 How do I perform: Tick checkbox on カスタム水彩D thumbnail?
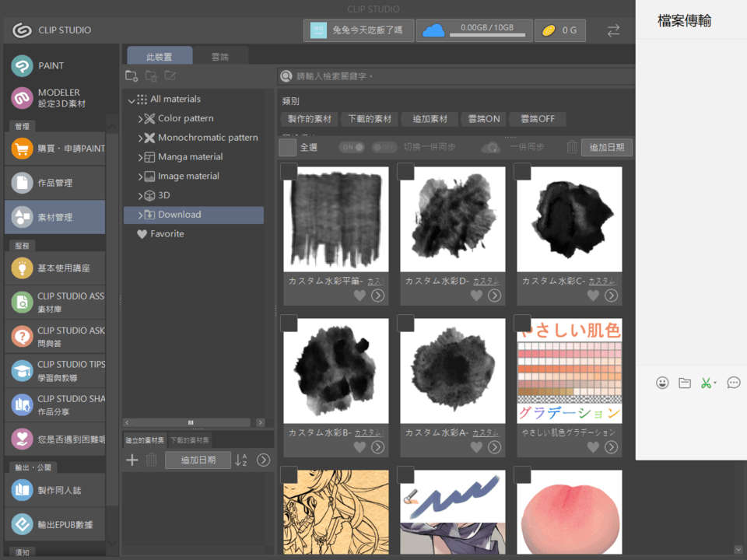pyautogui.click(x=405, y=172)
